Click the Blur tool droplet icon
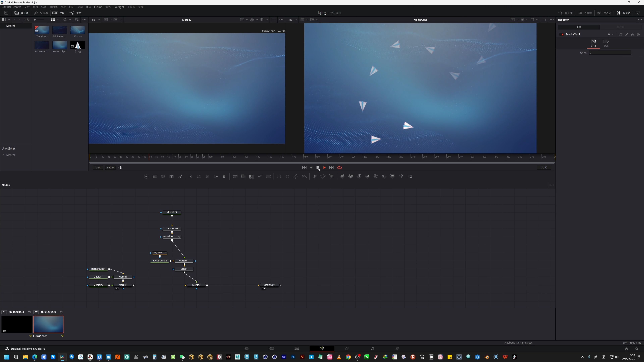The width and height of the screenshot is (644, 362). click(224, 177)
